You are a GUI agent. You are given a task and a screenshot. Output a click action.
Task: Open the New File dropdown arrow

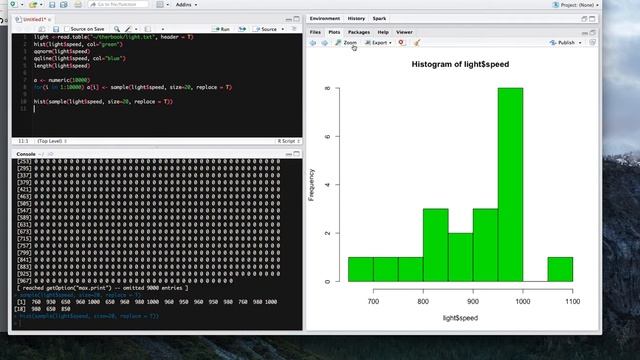[22, 5]
